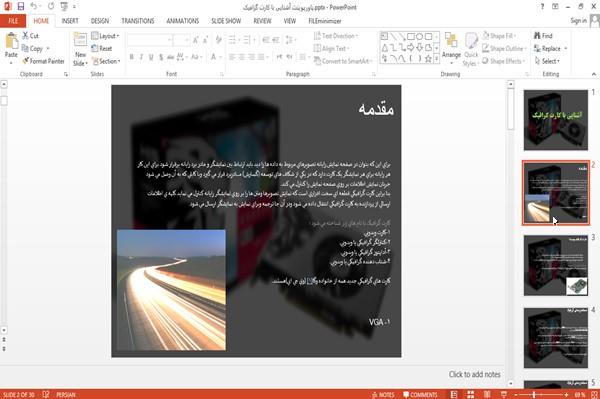The height and width of the screenshot is (399, 600).
Task: Toggle Italic formatting
Action: point(141,57)
